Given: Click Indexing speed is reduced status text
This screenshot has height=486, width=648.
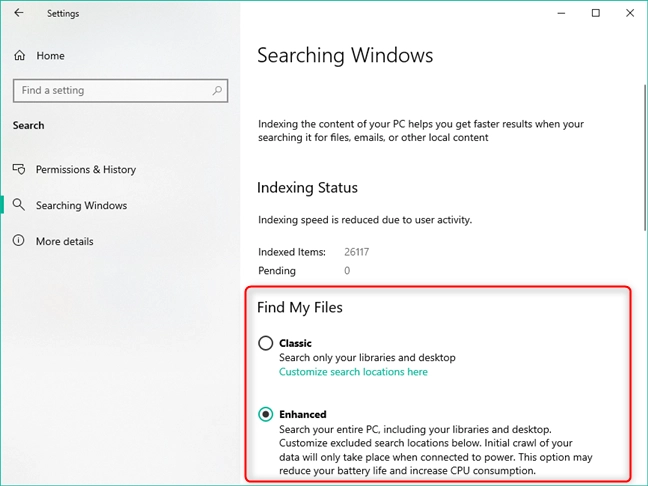Looking at the screenshot, I should tap(365, 220).
